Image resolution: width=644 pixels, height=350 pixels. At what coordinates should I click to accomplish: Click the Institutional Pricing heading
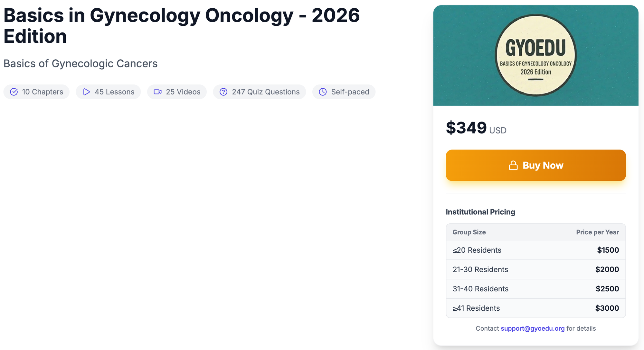[480, 212]
